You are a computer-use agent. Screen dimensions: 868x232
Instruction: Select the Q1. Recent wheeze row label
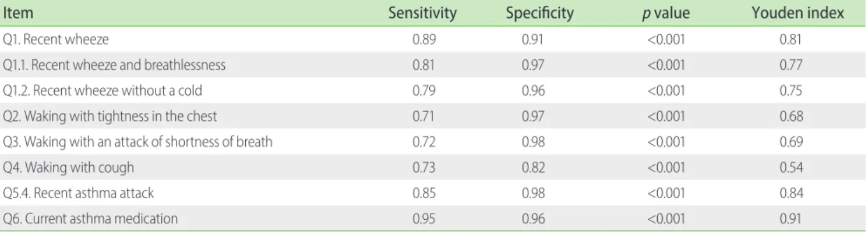click(56, 40)
